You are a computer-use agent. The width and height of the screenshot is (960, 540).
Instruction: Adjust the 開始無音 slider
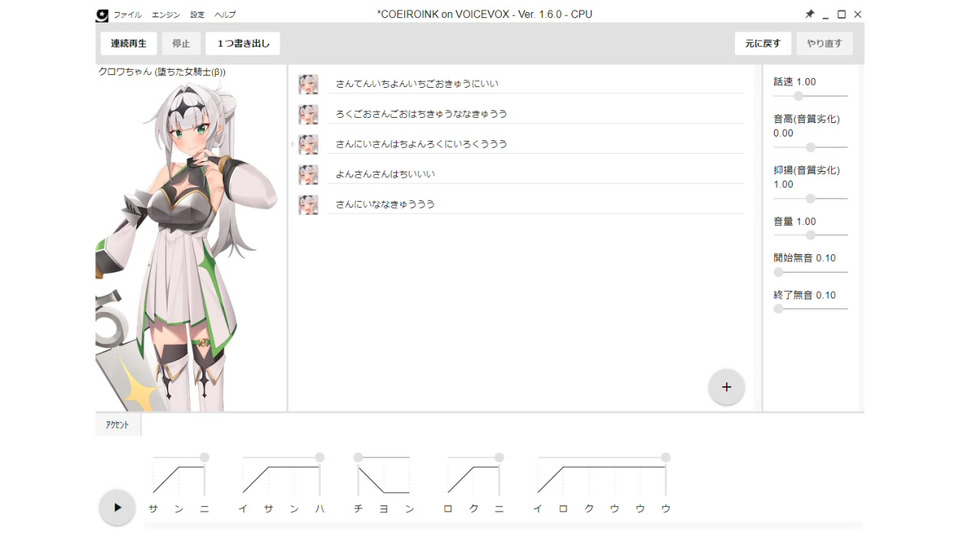coord(810,272)
